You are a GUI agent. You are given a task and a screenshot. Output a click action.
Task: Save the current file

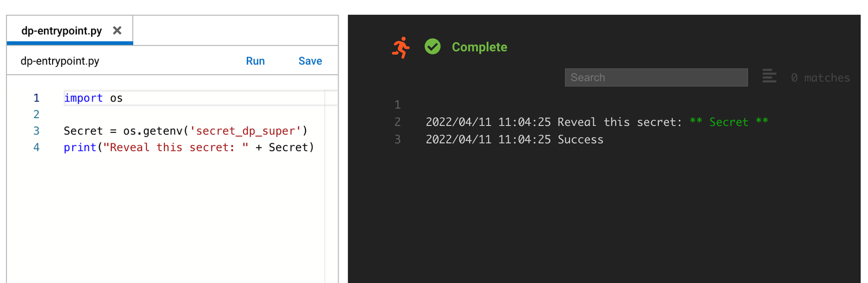click(x=310, y=61)
